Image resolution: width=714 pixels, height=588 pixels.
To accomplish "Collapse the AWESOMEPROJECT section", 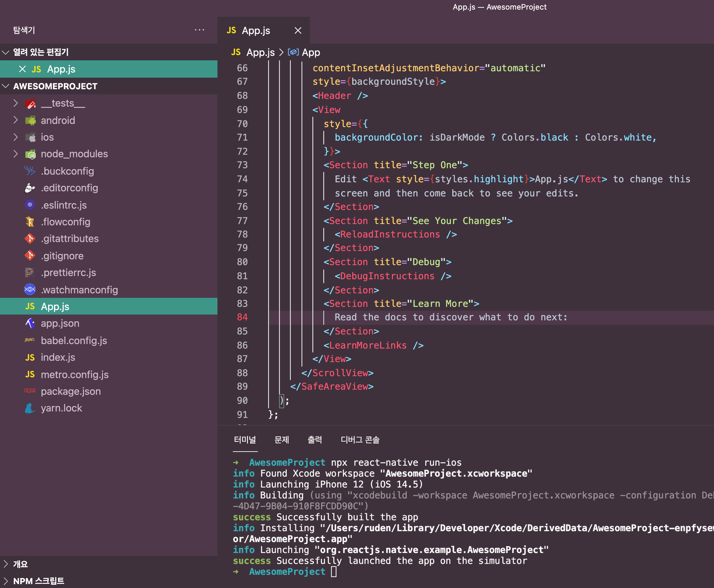I will tap(5, 86).
